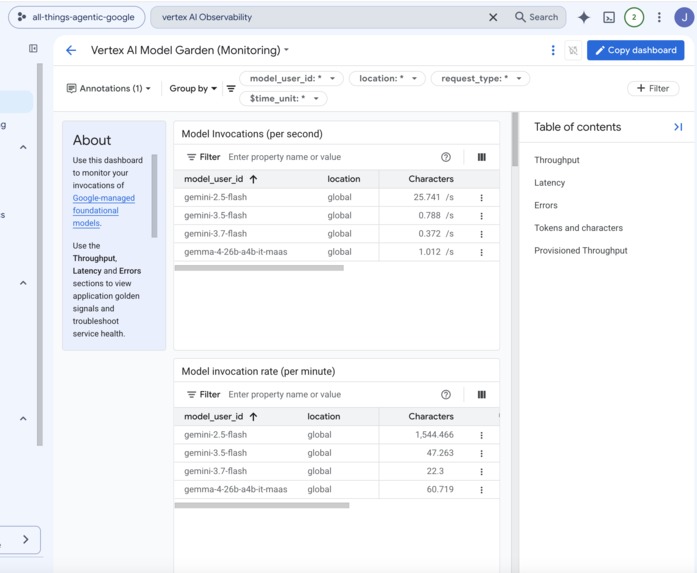The width and height of the screenshot is (697, 573).
Task: Open the notifications badge showing 2
Action: (634, 17)
